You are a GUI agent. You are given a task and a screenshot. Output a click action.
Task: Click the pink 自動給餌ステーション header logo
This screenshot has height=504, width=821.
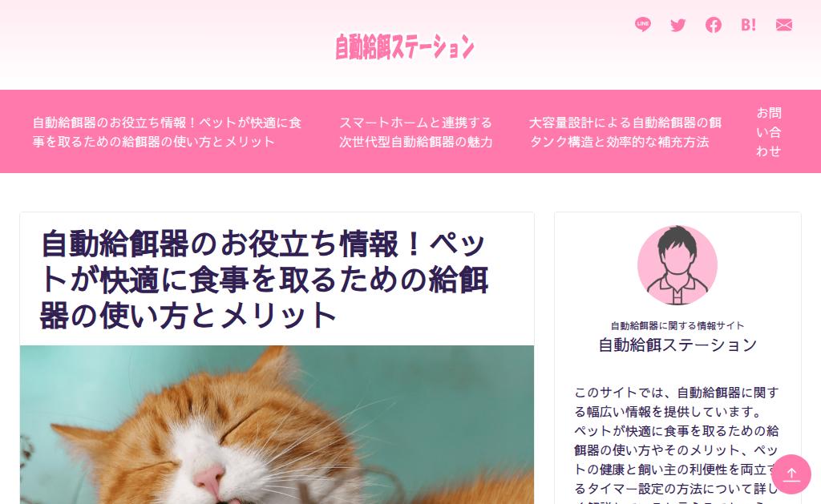click(405, 47)
